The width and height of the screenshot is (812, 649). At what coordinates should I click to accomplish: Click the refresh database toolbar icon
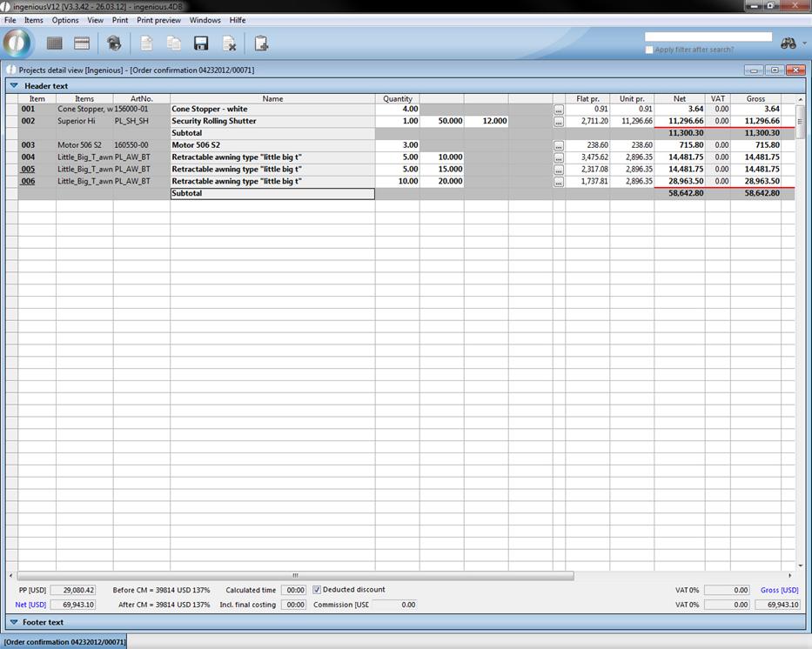tap(114, 43)
